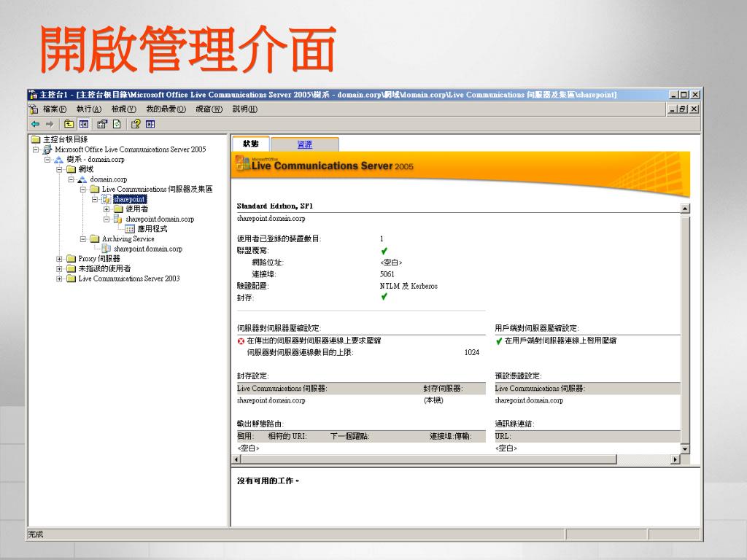This screenshot has height=560, width=747.
Task: Click the vertical scrollbar up arrow
Action: [685, 209]
